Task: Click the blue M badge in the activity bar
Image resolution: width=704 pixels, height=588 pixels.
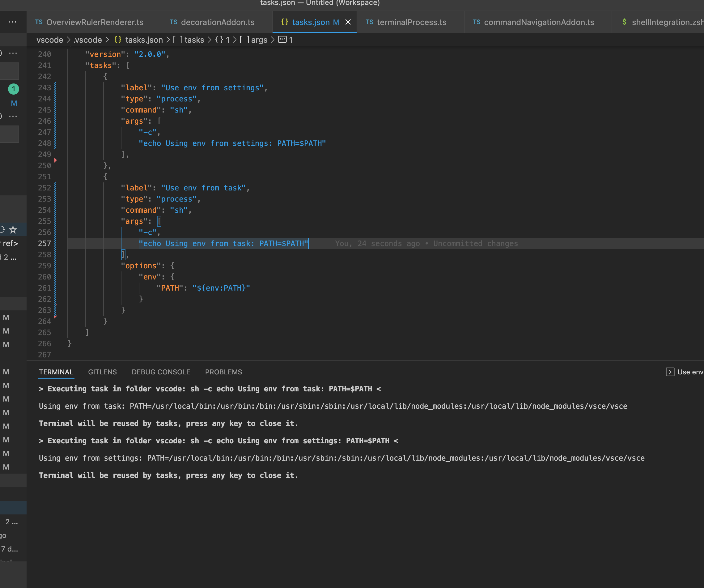Action: 14,103
